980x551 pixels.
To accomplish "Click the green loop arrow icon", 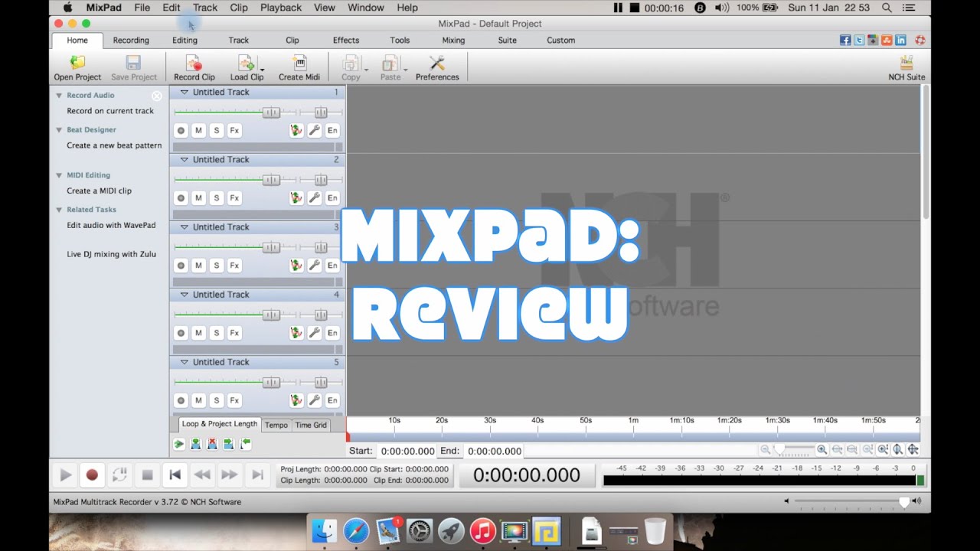I will (179, 444).
